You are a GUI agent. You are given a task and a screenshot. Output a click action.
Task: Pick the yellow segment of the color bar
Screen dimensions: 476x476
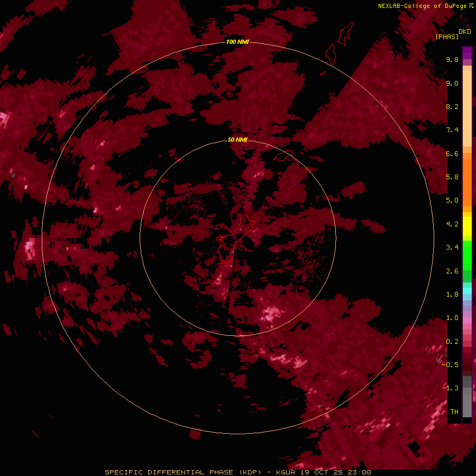coord(467,226)
